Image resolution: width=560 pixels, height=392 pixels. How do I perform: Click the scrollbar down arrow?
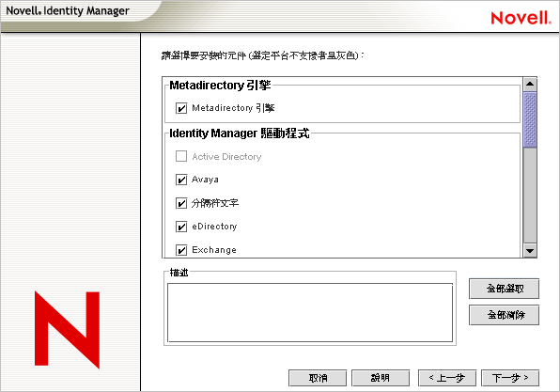click(530, 250)
